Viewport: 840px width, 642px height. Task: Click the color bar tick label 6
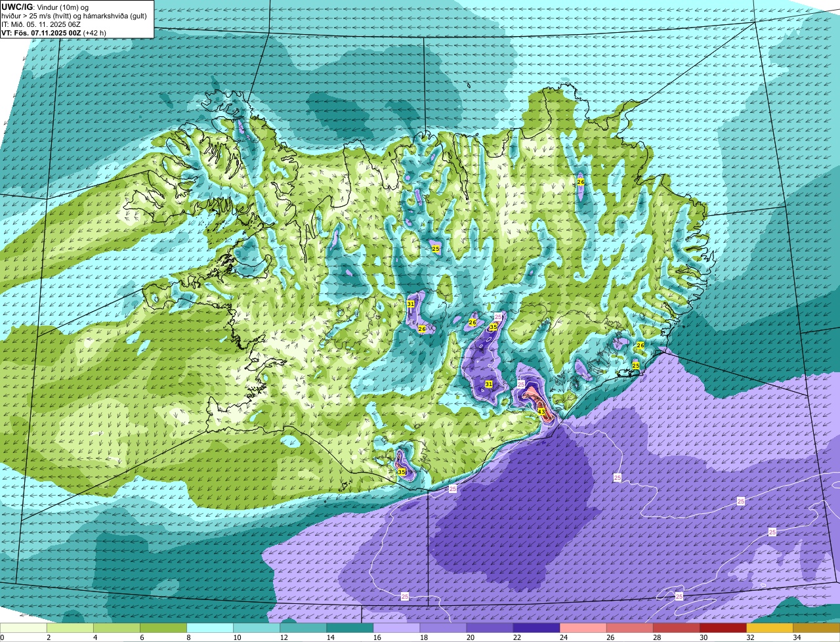[x=142, y=637]
